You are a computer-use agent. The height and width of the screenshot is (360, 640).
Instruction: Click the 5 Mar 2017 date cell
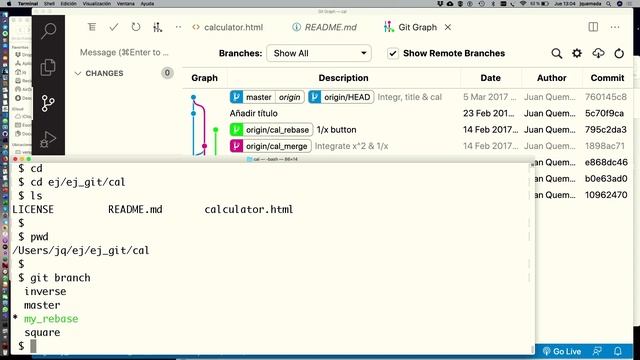tap(489, 97)
